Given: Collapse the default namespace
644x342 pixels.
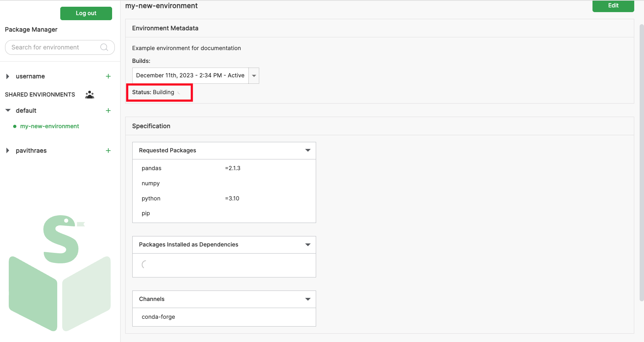Looking at the screenshot, I should coord(8,110).
